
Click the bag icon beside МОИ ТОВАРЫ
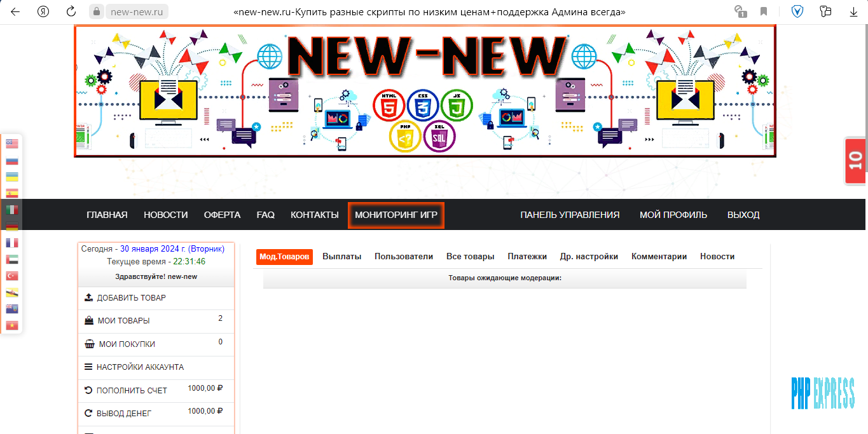point(89,321)
